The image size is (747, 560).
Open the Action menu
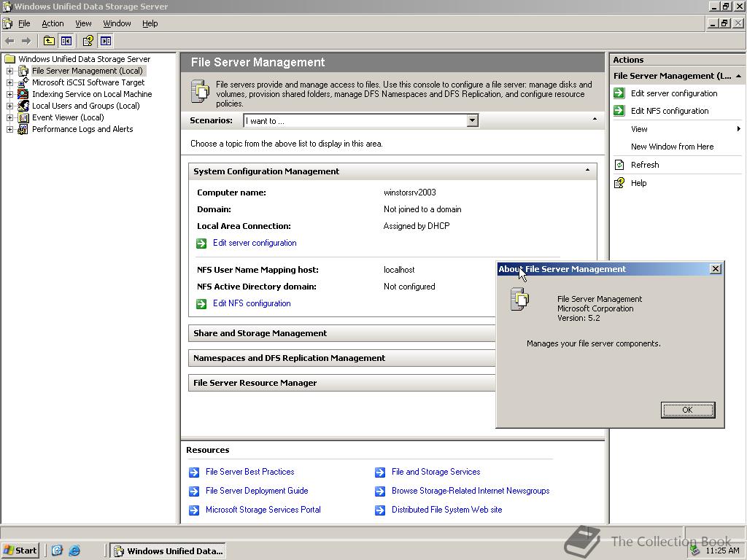(53, 23)
